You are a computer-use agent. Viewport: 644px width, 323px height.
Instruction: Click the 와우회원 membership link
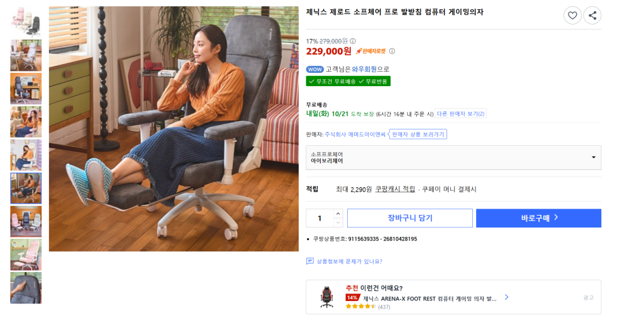(x=364, y=69)
